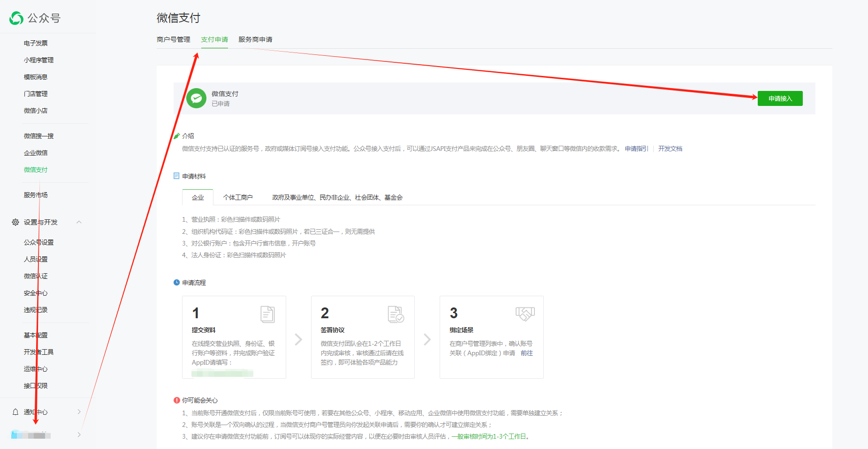Viewport: 868px width, 449px height.
Task: Click the 已申请 status text
Action: (x=221, y=104)
